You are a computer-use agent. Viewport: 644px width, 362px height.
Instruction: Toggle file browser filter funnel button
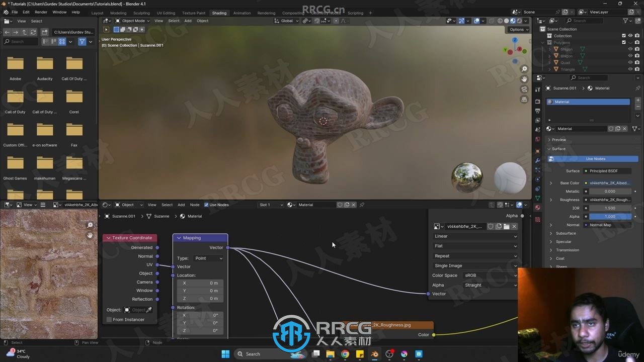(x=82, y=42)
